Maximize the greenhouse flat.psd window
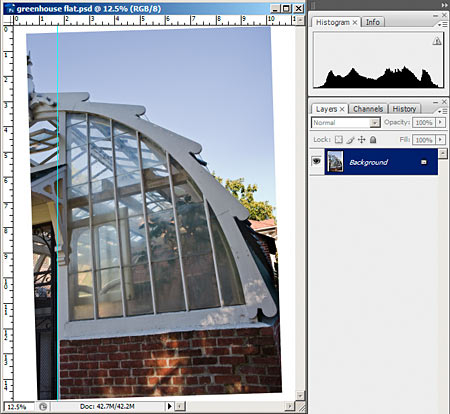This screenshot has width=450, height=414. pyautogui.click(x=287, y=9)
